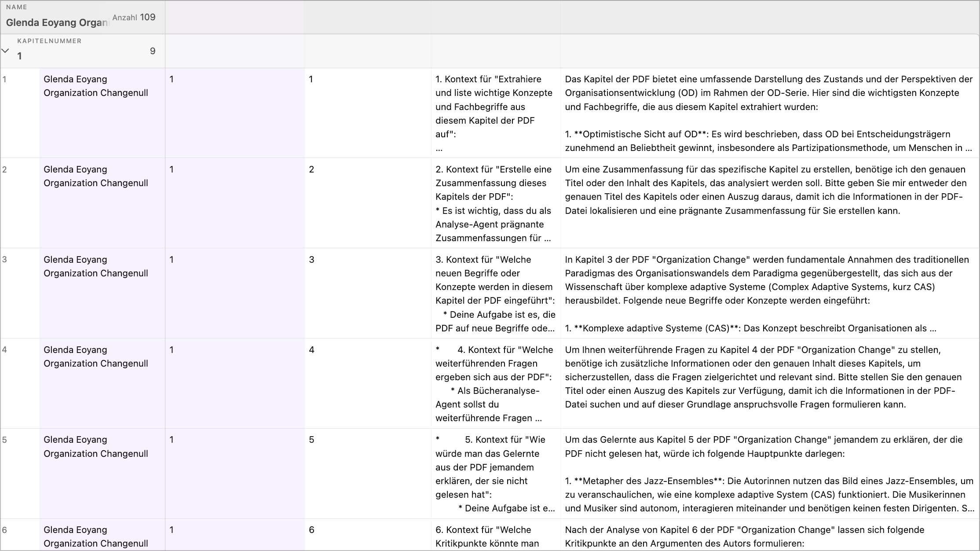Viewport: 980px width, 551px height.
Task: Select row number 6 in table
Action: (x=4, y=530)
